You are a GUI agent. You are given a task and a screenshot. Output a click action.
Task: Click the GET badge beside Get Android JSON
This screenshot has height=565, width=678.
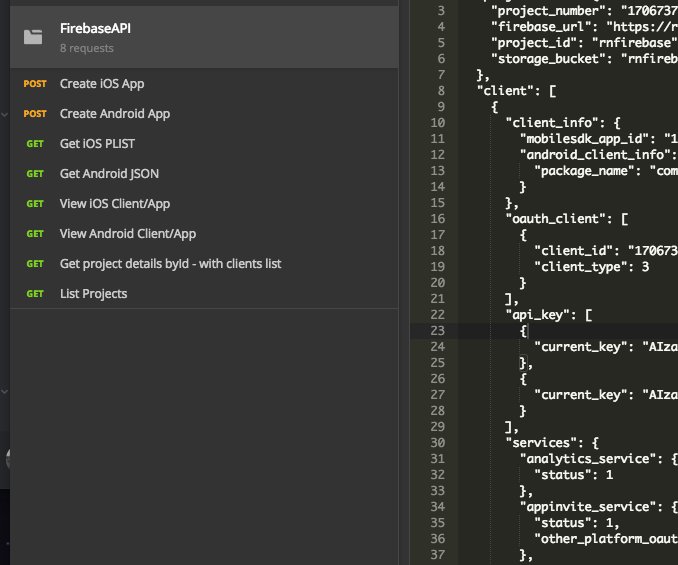(35, 174)
